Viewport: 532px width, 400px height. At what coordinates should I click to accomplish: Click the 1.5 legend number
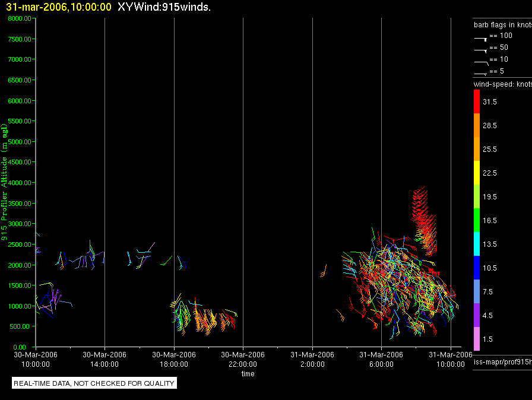coord(487,339)
